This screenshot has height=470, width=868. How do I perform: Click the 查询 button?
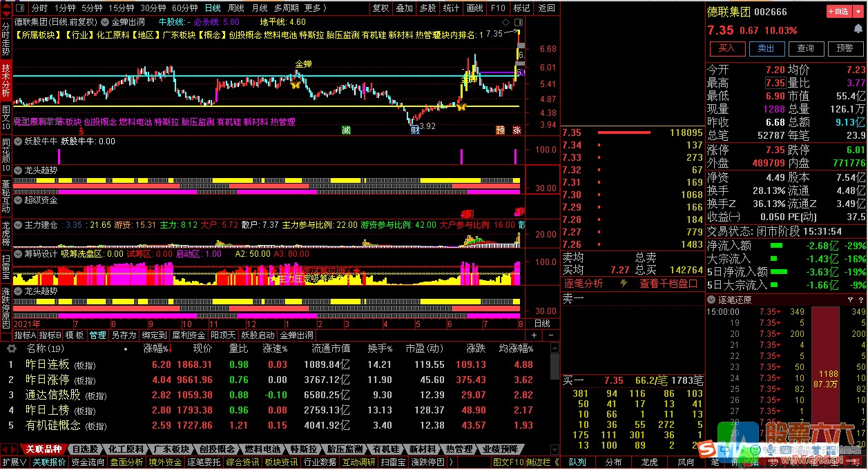click(x=805, y=48)
